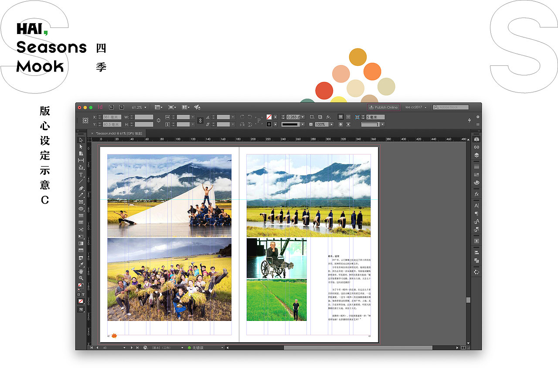Click the X position field
The width and height of the screenshot is (558, 392).
tap(112, 117)
